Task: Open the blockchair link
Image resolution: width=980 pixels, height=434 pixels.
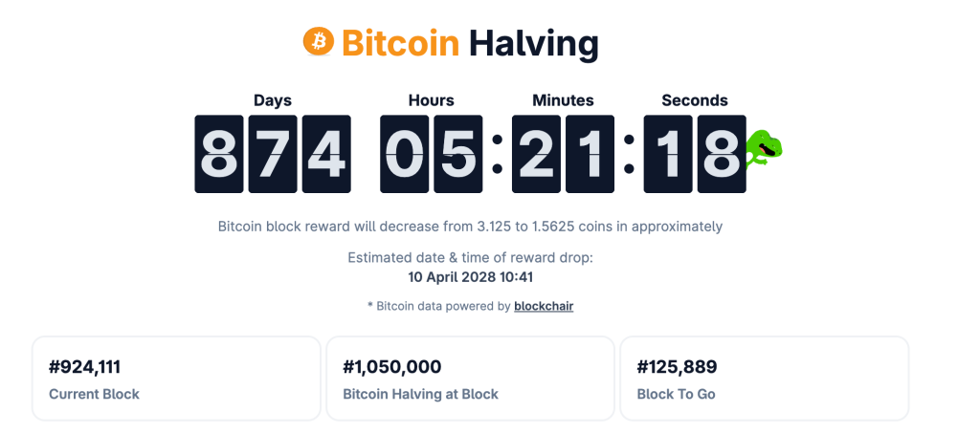Action: pyautogui.click(x=544, y=306)
